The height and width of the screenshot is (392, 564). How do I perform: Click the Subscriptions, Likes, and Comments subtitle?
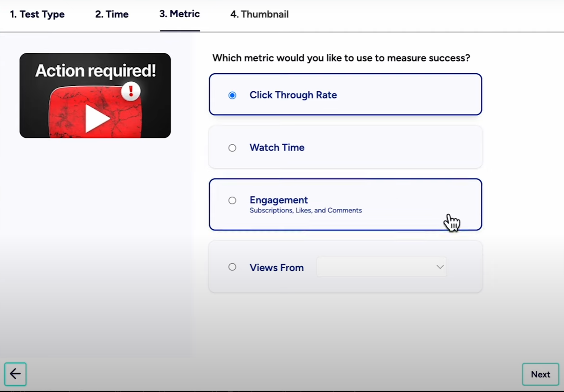click(306, 210)
